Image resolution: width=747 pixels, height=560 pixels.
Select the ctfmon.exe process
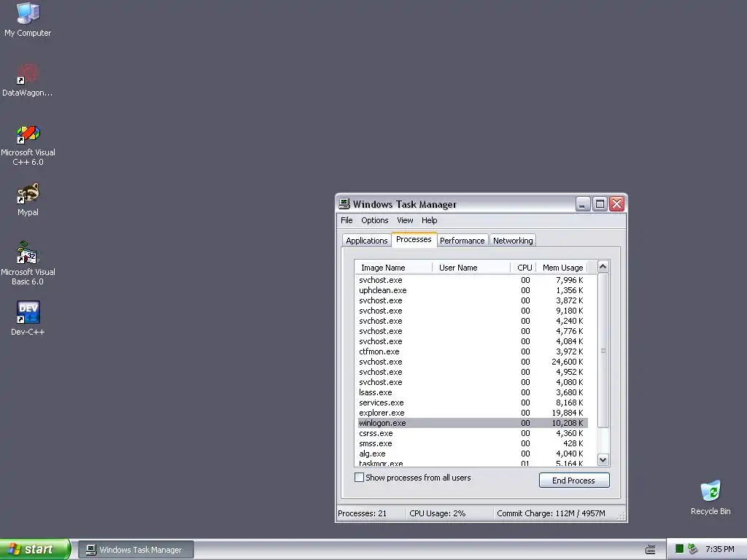473,351
